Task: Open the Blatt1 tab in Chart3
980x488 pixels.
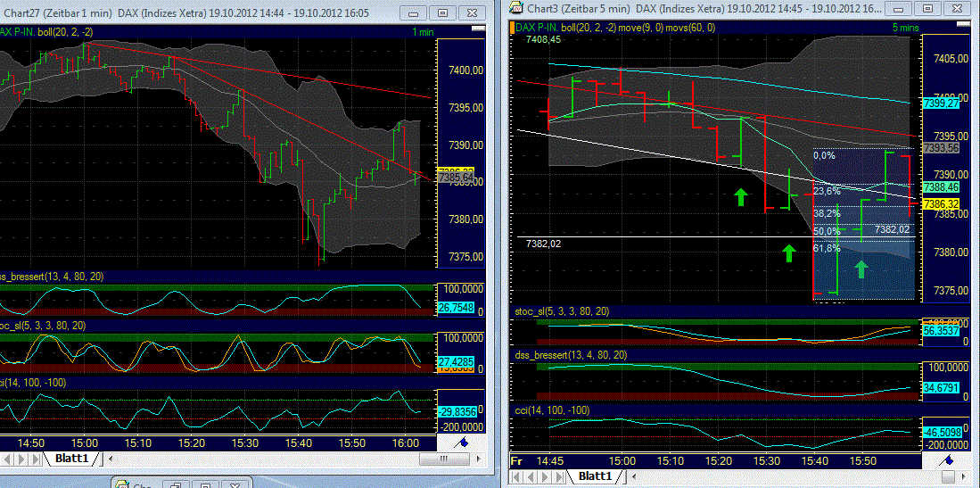Action: [595, 476]
